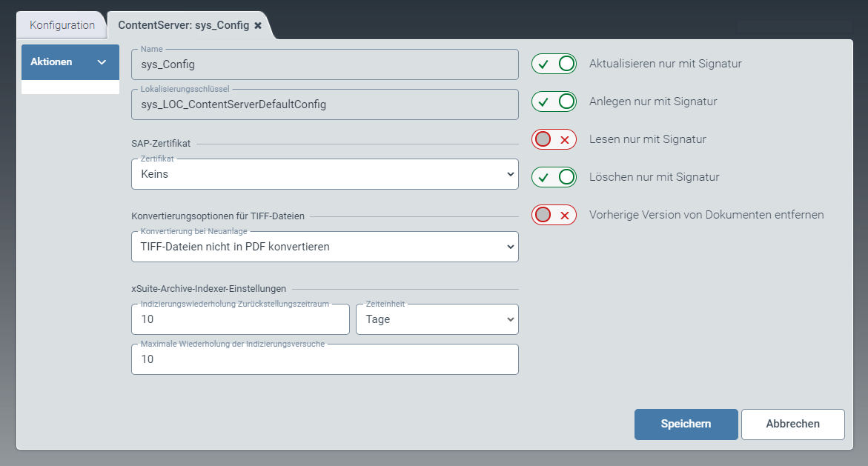Click the Abbrechen button
The width and height of the screenshot is (868, 466).
[792, 424]
